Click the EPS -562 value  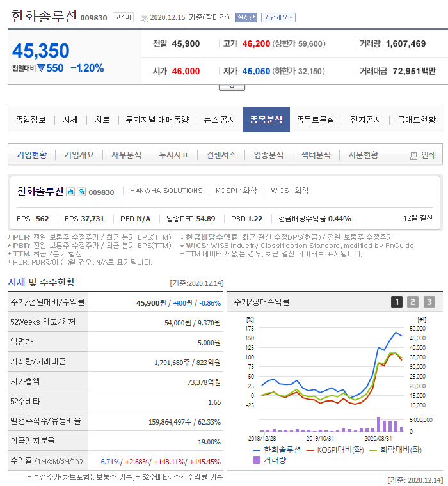(41, 219)
